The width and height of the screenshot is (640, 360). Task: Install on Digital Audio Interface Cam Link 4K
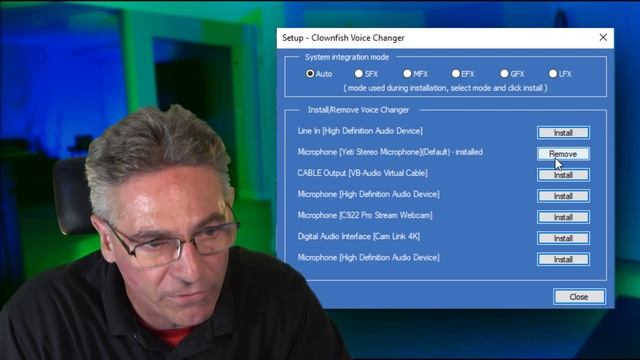[x=563, y=238]
